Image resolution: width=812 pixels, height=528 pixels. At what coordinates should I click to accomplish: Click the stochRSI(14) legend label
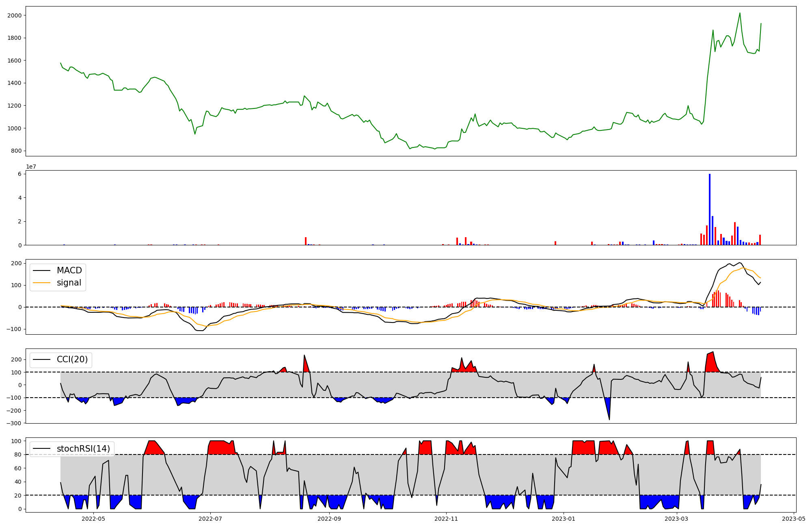pyautogui.click(x=83, y=448)
